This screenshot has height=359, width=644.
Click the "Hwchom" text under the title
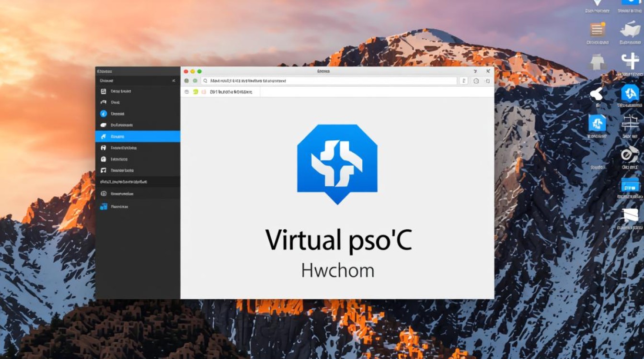tap(337, 270)
